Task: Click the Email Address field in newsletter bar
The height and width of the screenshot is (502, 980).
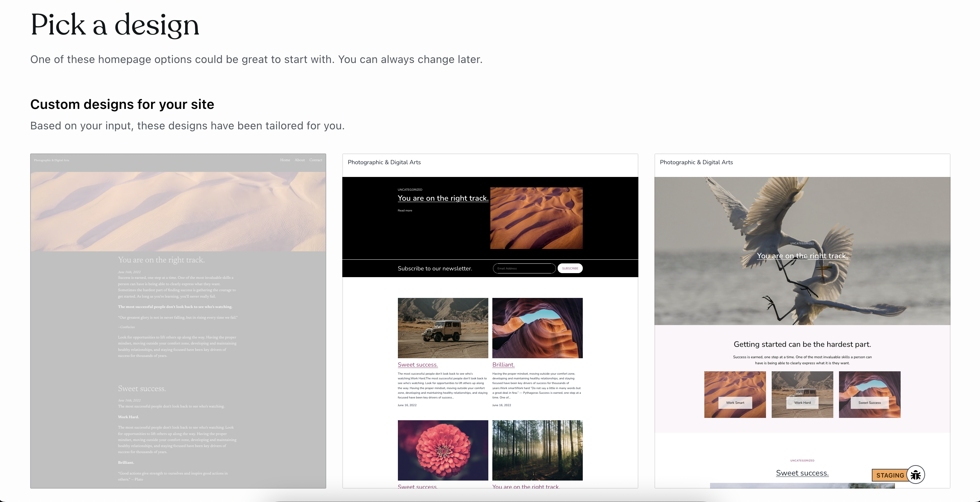Action: point(524,268)
